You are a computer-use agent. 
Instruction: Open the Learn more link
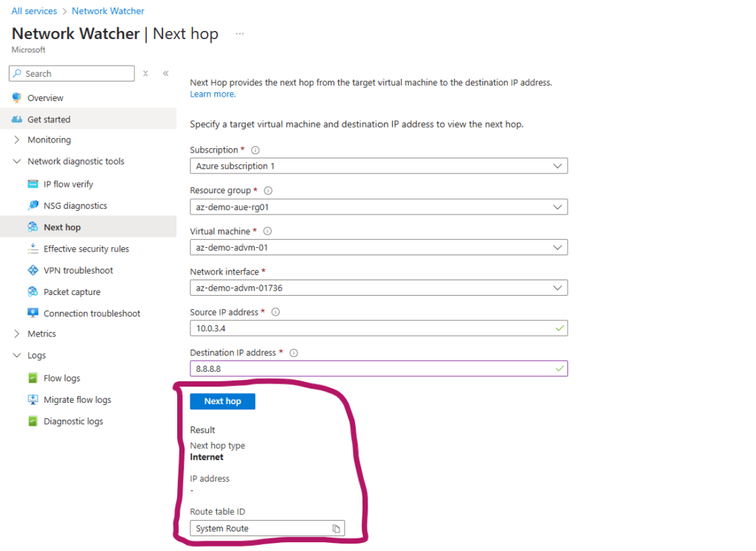point(213,94)
